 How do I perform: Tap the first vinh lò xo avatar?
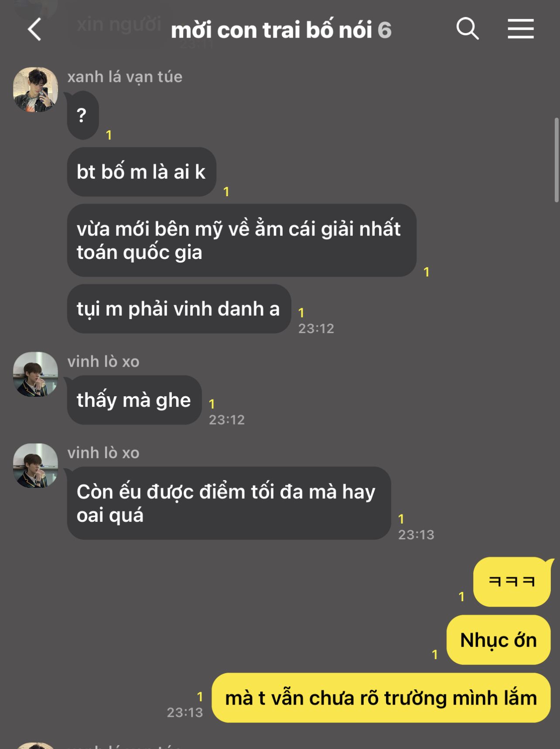click(x=35, y=374)
